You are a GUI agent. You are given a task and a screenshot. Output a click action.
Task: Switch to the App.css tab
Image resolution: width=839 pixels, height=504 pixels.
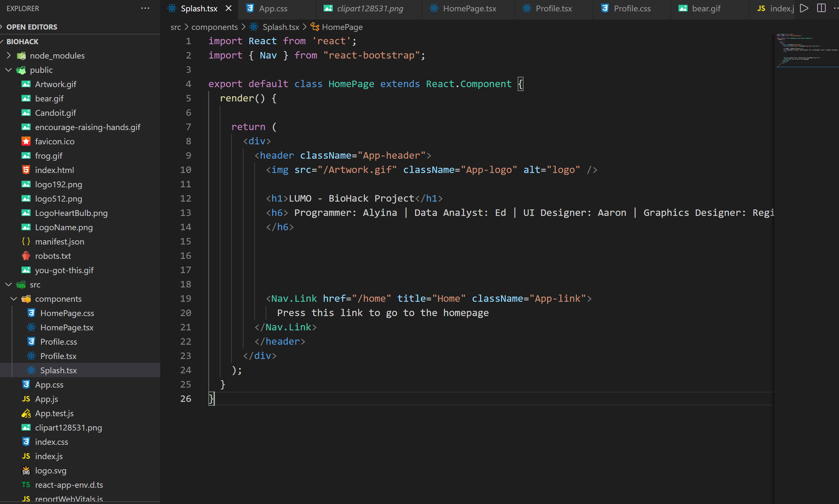click(x=273, y=8)
